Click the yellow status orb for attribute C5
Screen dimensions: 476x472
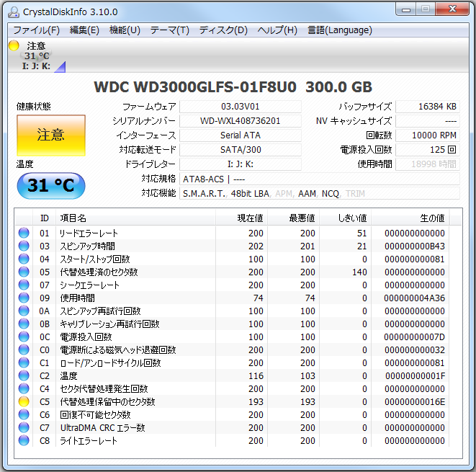(x=24, y=401)
